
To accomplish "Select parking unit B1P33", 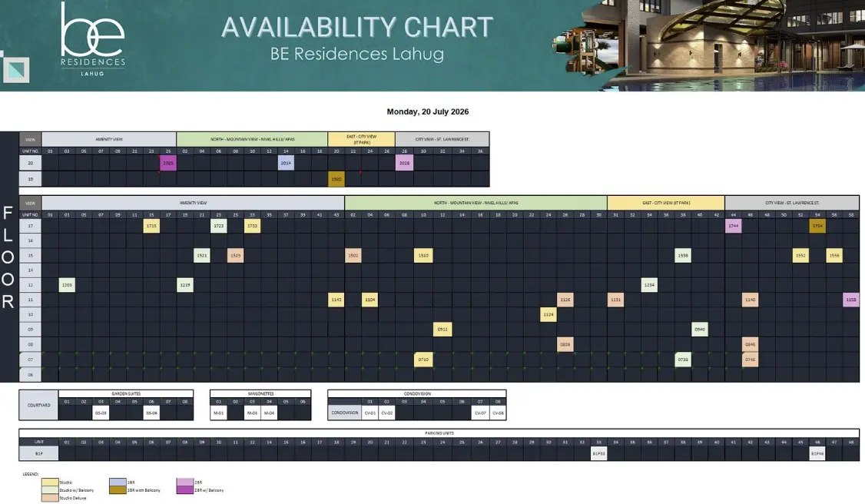I will pyautogui.click(x=599, y=454).
